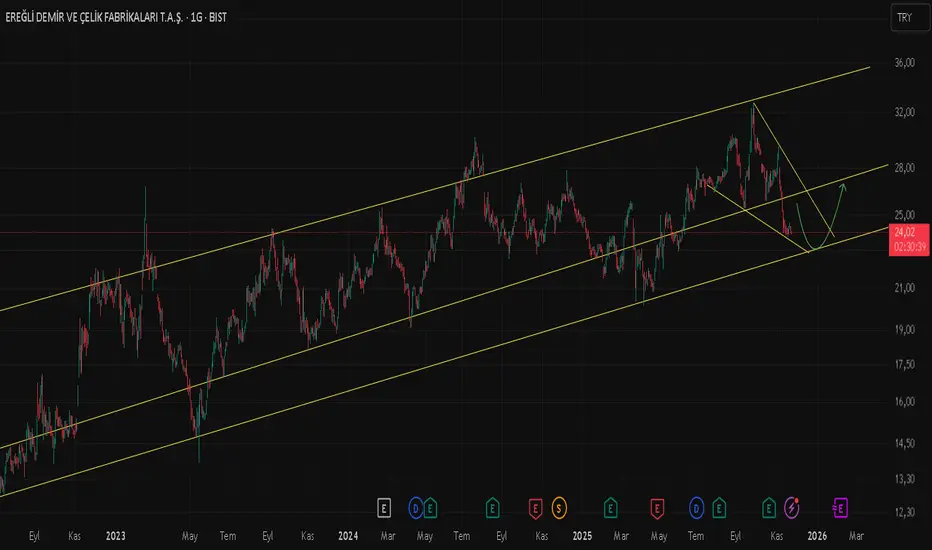The image size is (932, 550).
Task: Click the green earnings E marker near Eyl 2024
Action: pyautogui.click(x=491, y=508)
